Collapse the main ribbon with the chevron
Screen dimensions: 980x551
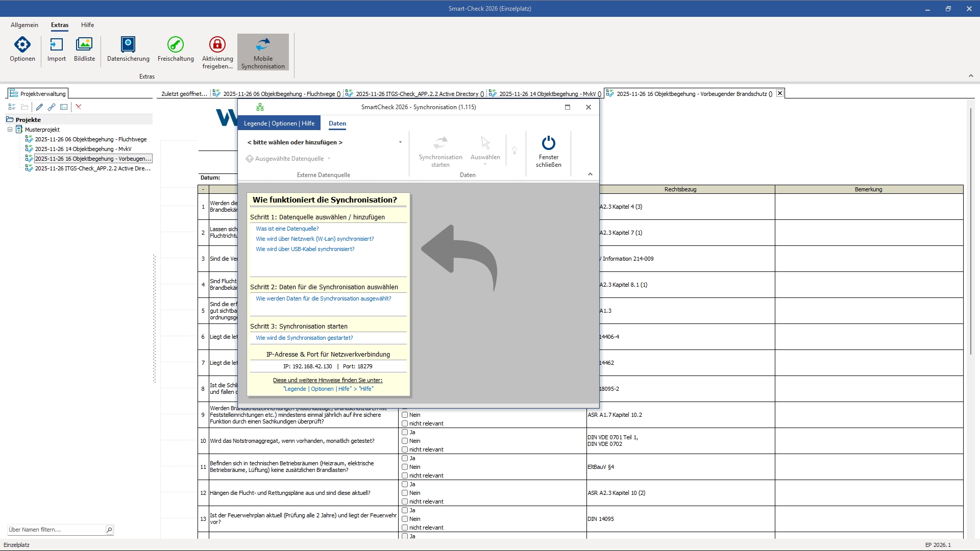tap(971, 76)
